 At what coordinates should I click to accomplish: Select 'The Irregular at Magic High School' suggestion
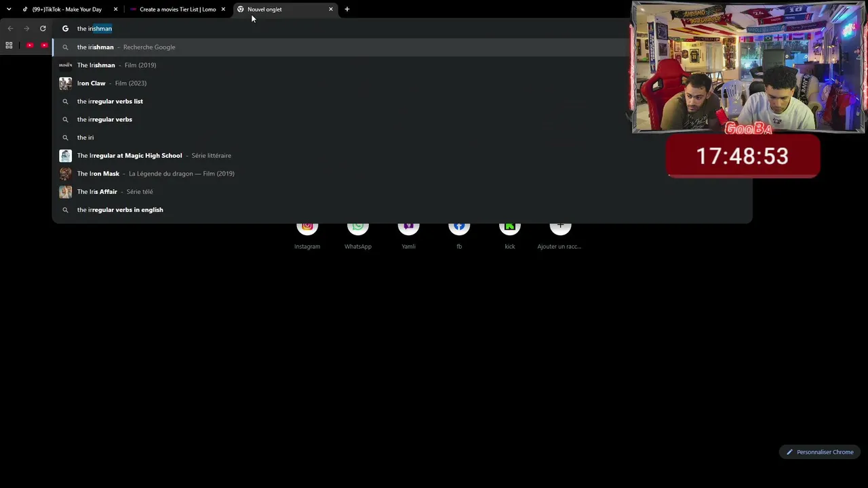coord(402,156)
